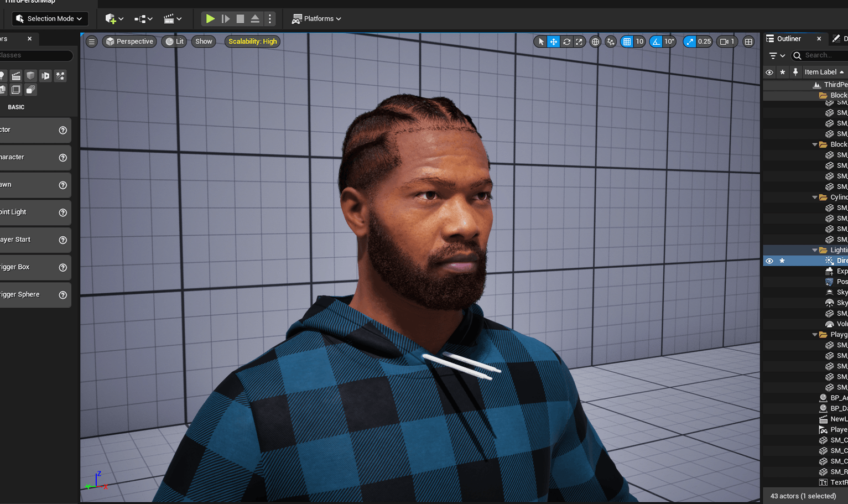Viewport: 848px width, 504px height.
Task: Open help for Pawn actor
Action: [63, 185]
